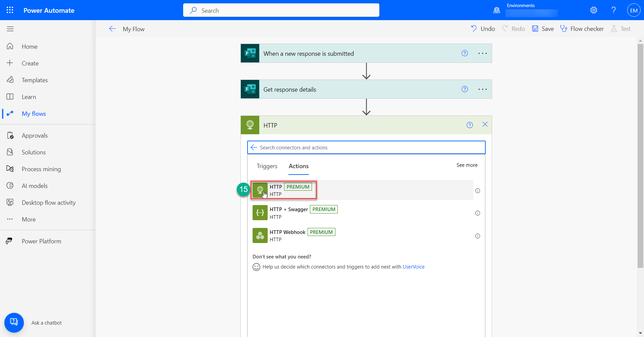Open ellipsis menu for Get response details
Viewport: 644px width, 337px height.
[483, 89]
